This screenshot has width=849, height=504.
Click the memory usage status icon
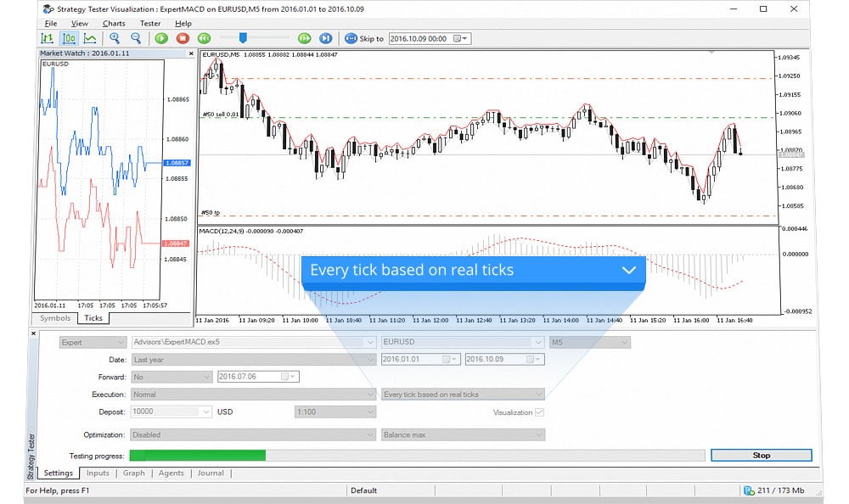(749, 490)
